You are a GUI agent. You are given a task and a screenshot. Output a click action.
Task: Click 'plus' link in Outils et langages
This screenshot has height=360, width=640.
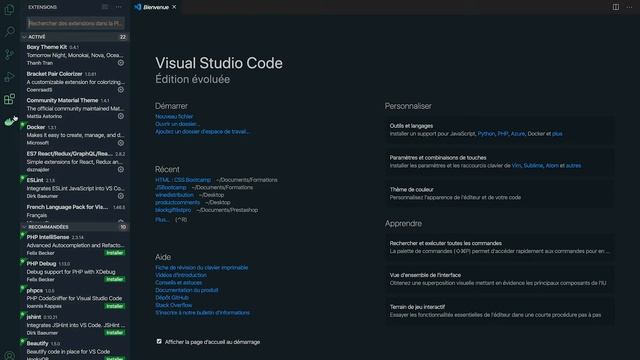tap(557, 134)
